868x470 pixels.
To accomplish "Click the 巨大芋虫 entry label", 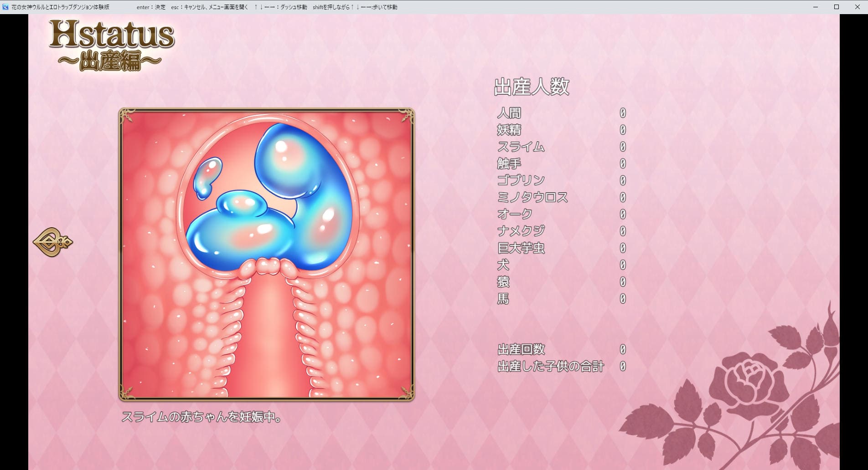I will [x=521, y=248].
